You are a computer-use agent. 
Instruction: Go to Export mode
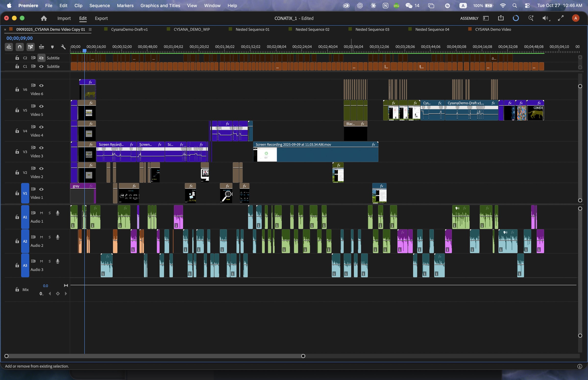click(x=101, y=18)
